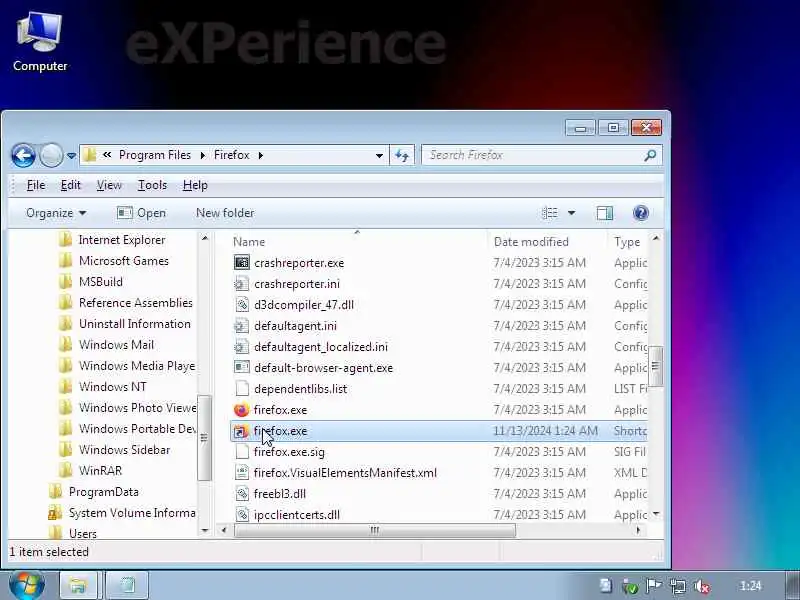Toggle the preview pane button
The height and width of the screenshot is (600, 800).
point(605,213)
